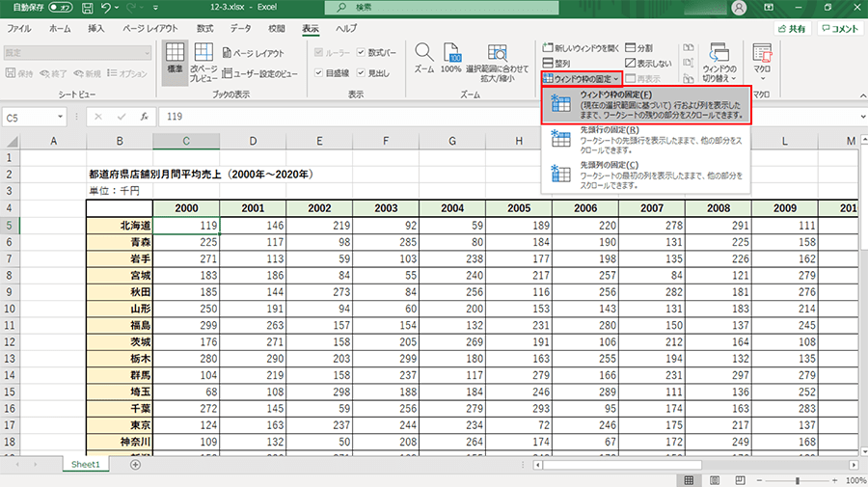868x487 pixels.
Task: Expand the ウィンドウの切り替え dropdown
Action: pyautogui.click(x=719, y=63)
